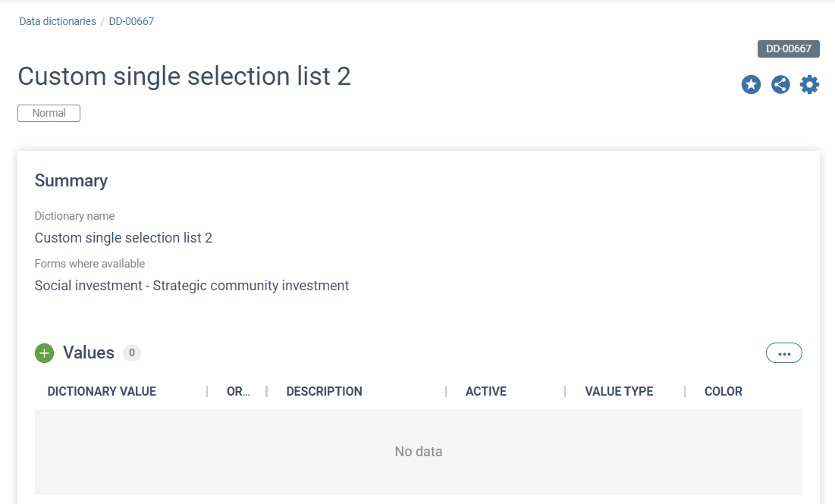Click DD-00667 breadcrumb link
The height and width of the screenshot is (504, 835).
coord(131,21)
